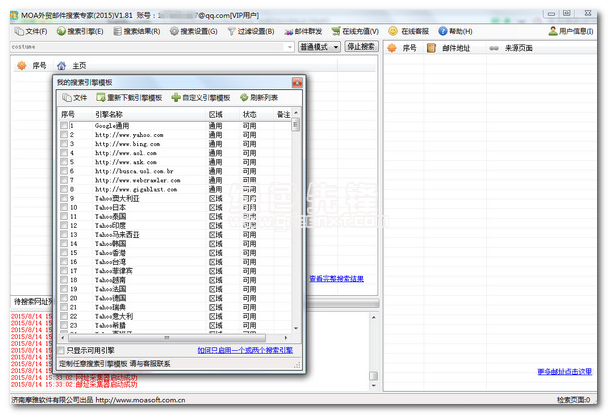Click the 邮件群发 icon
The width and height of the screenshot is (608, 415).
coord(288,32)
